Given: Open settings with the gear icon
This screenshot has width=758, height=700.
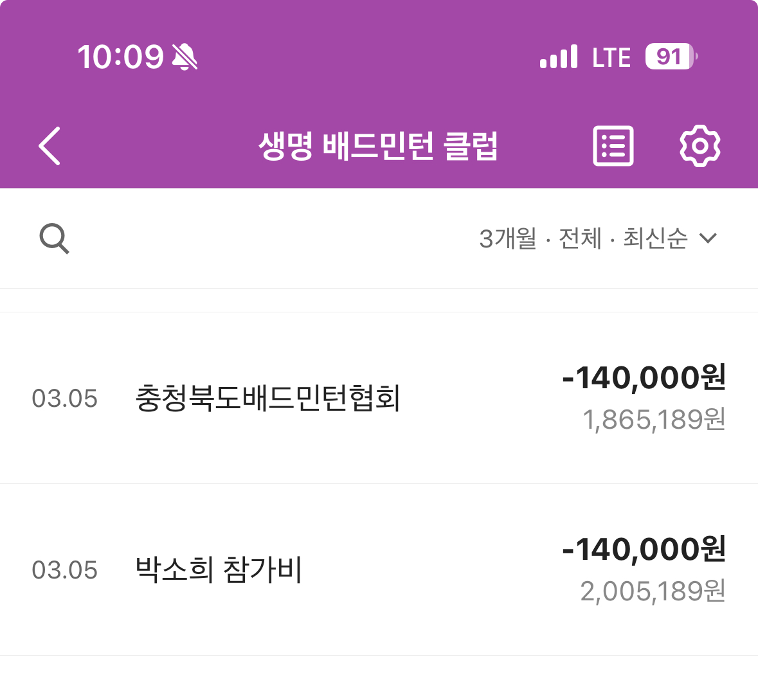Looking at the screenshot, I should point(699,146).
